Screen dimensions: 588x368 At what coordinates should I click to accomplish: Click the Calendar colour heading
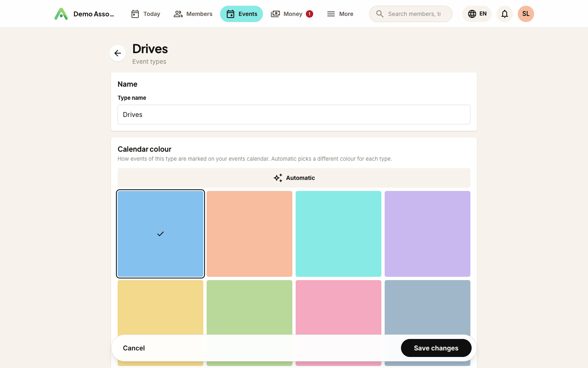(145, 149)
